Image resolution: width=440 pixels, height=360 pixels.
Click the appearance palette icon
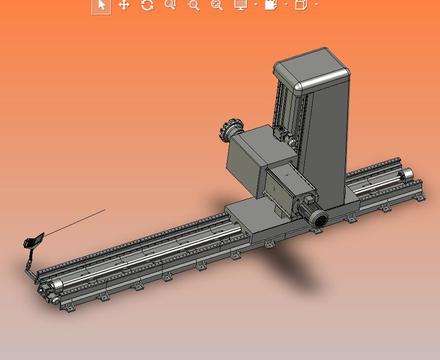[x=271, y=5]
